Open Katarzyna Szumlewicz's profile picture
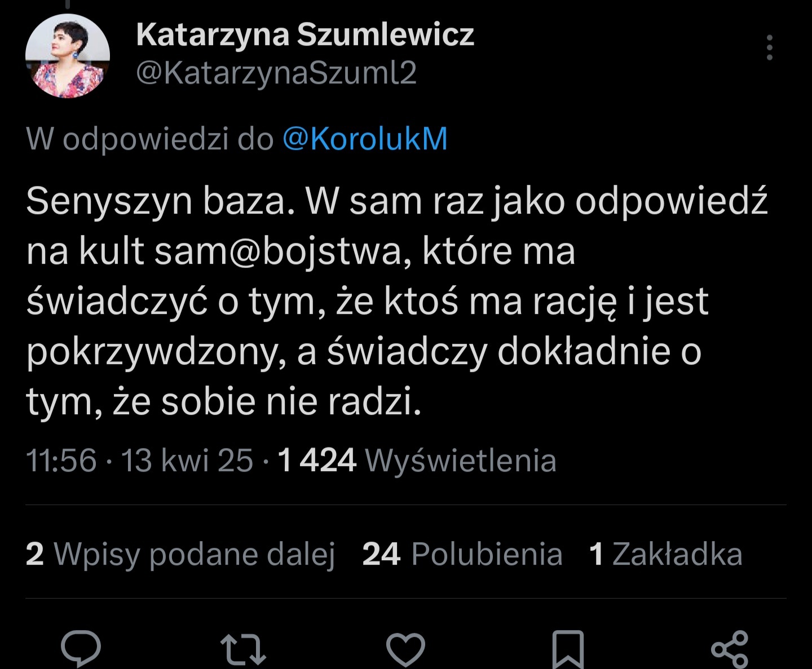The image size is (812, 669). [x=68, y=56]
